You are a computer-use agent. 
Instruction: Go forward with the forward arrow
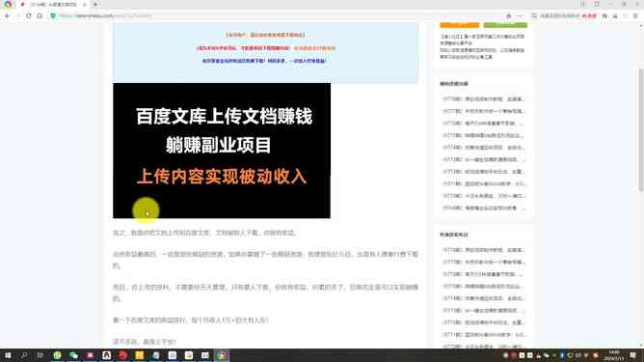click(17, 15)
